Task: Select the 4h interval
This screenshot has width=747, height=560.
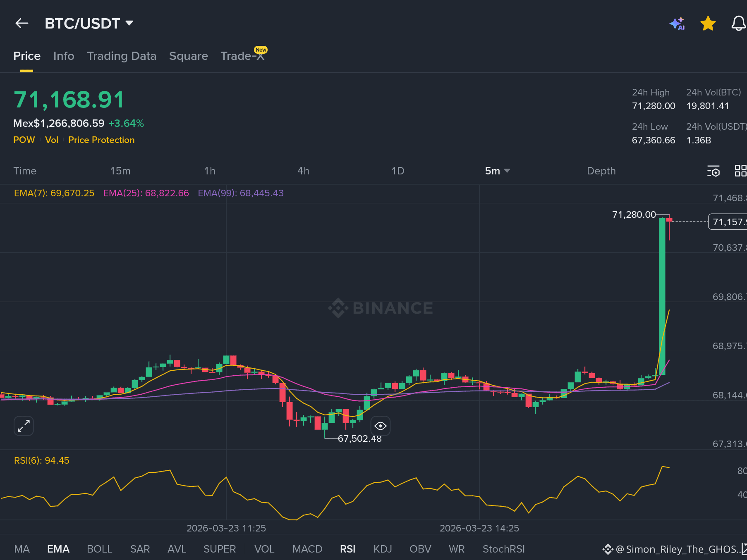Action: 303,171
